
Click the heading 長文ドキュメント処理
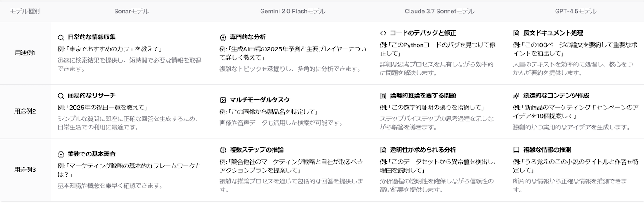coord(553,33)
